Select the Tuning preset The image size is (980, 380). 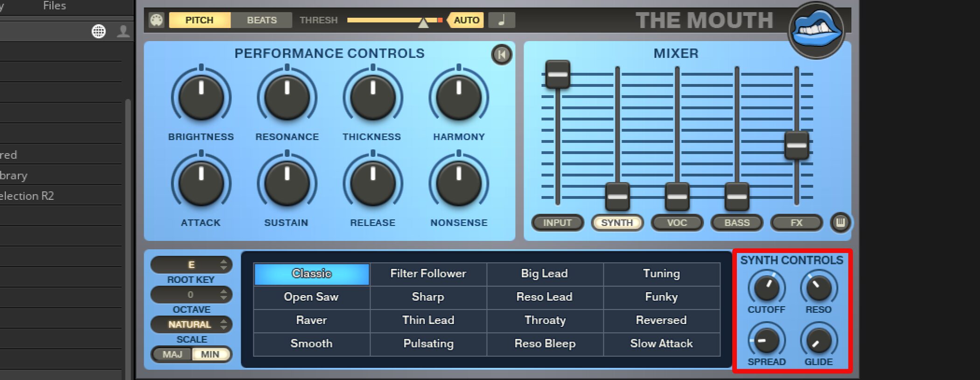(x=662, y=274)
